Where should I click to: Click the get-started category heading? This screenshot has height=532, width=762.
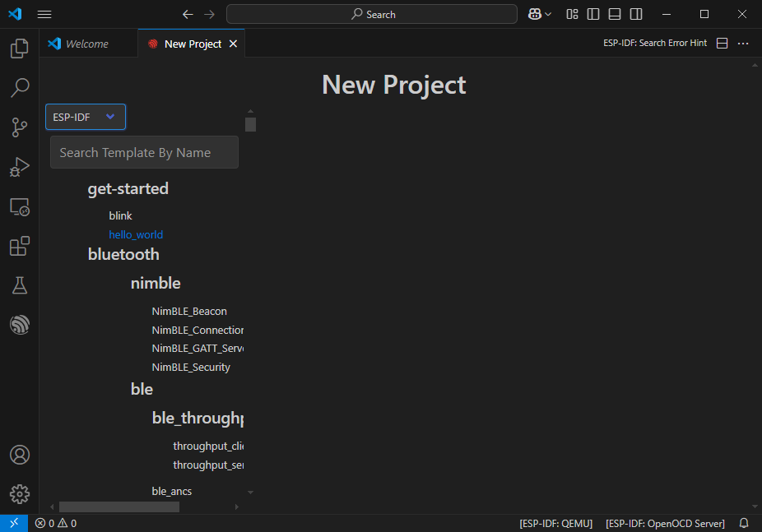(x=128, y=189)
